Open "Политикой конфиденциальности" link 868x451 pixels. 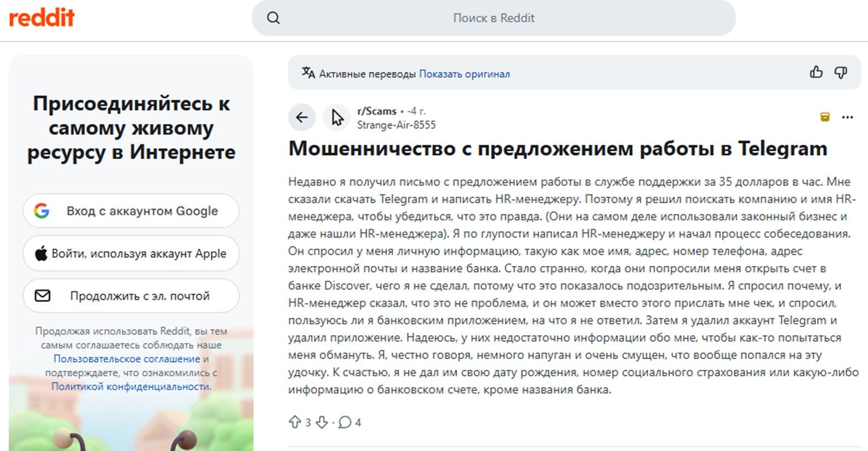coord(131,386)
